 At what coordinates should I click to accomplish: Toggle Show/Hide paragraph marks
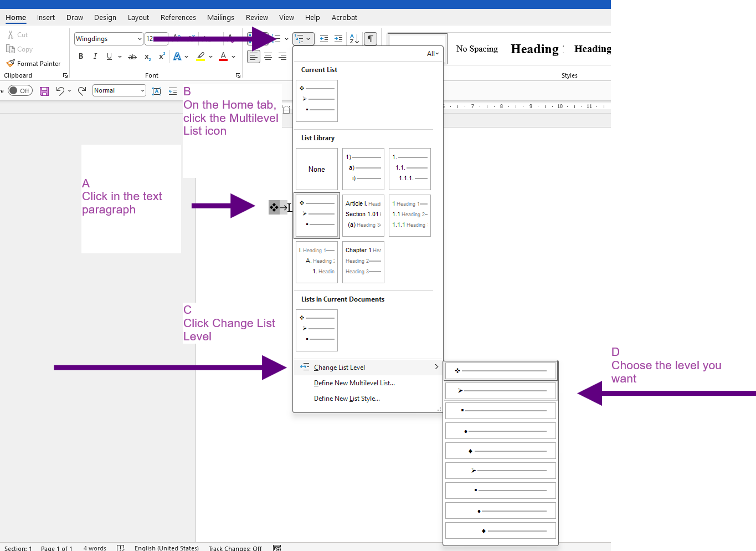[x=371, y=39]
